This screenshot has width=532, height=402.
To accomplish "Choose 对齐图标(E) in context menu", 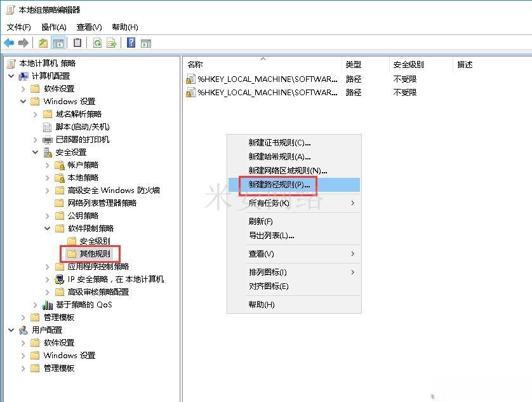I will click(x=294, y=286).
